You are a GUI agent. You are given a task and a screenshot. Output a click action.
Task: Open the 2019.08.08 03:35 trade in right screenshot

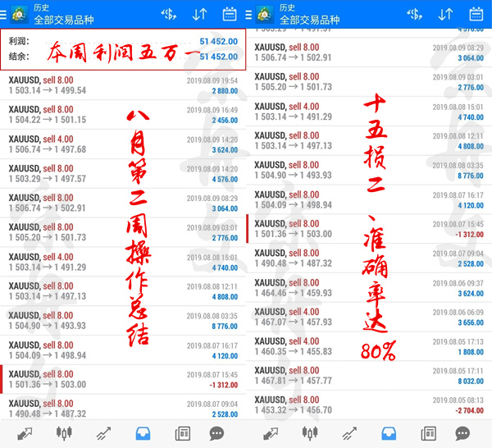tap(369, 170)
